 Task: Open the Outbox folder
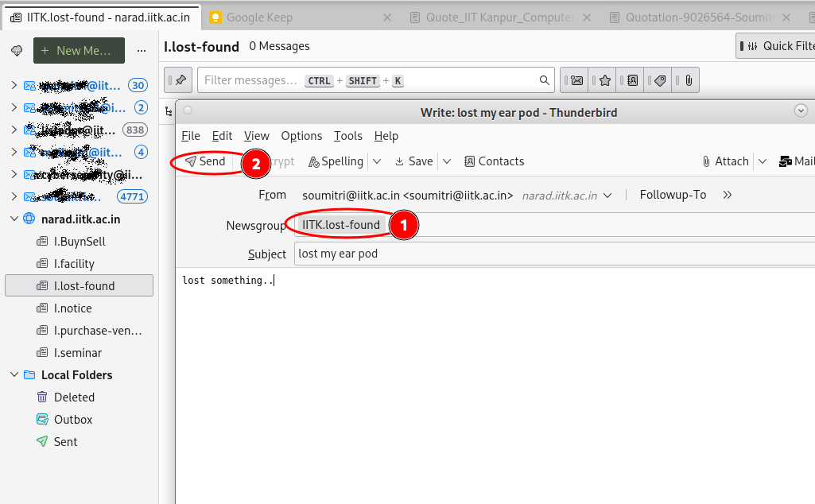click(72, 420)
